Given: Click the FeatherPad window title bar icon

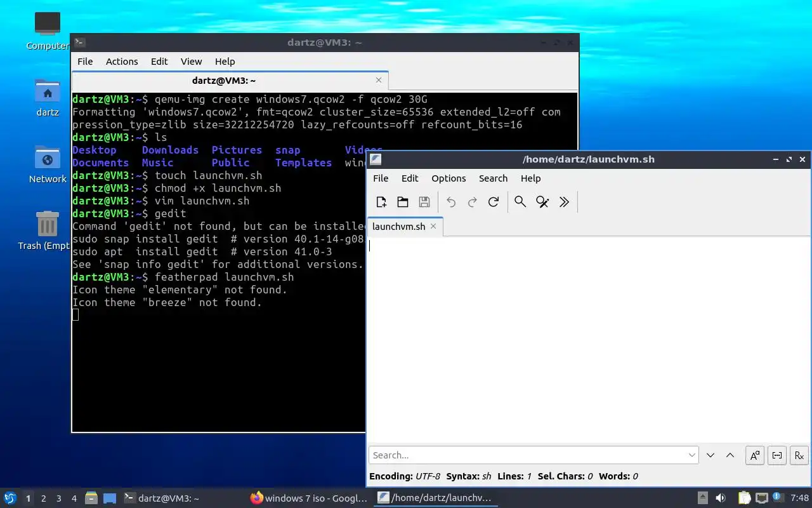Looking at the screenshot, I should click(x=376, y=159).
